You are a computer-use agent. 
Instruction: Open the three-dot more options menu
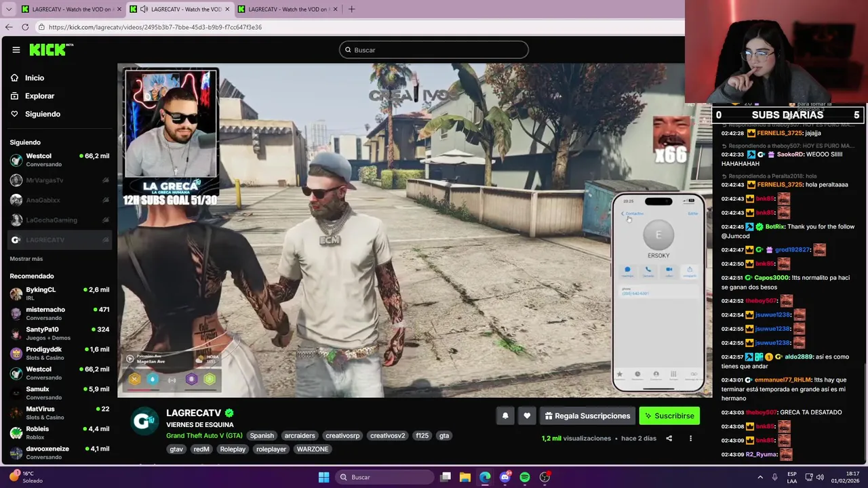(x=690, y=439)
